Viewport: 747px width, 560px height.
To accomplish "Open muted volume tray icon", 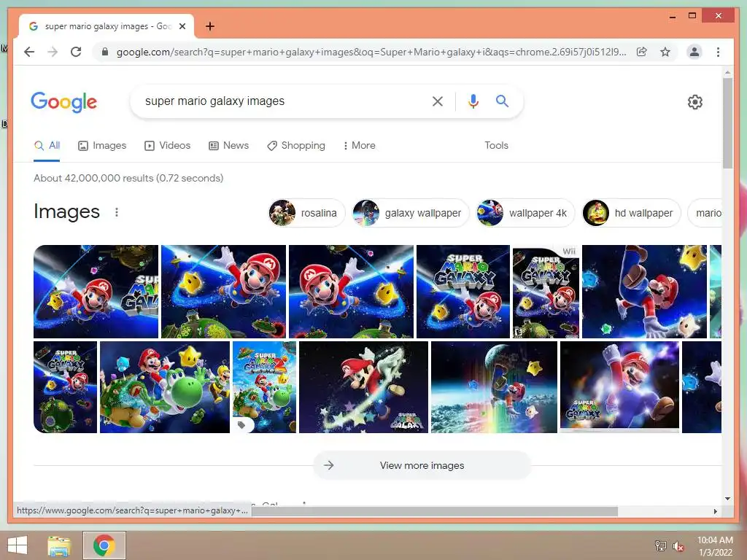I will tap(678, 546).
